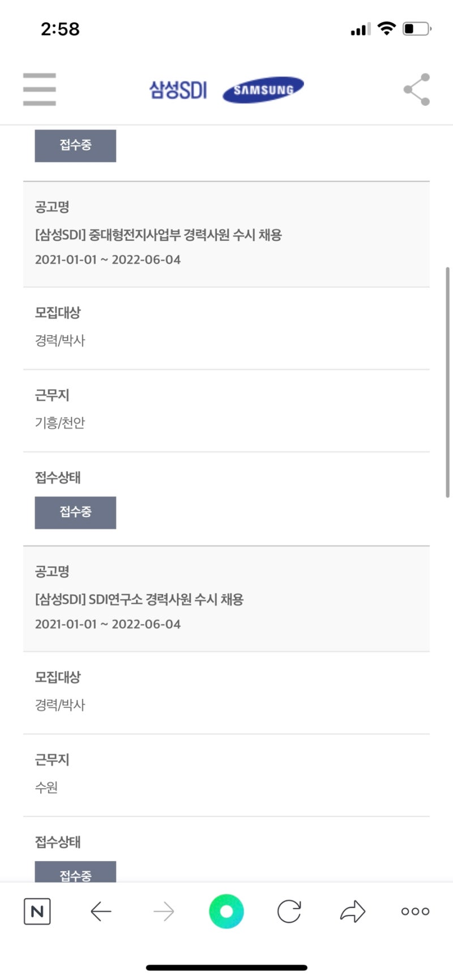
Task: Tap the 수원 work location text
Action: 46,787
